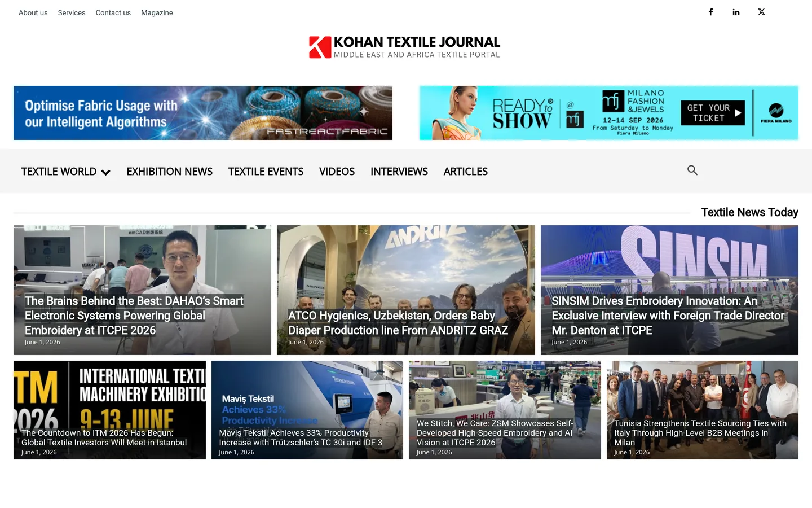The image size is (812, 508).
Task: Click June 1, 2026 date under DAHAO article
Action: pyautogui.click(x=42, y=342)
